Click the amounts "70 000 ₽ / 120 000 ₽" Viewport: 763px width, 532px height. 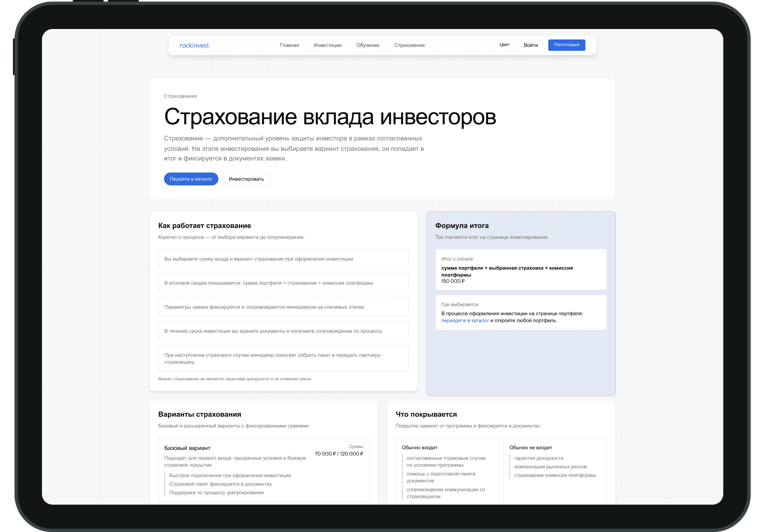tap(339, 453)
